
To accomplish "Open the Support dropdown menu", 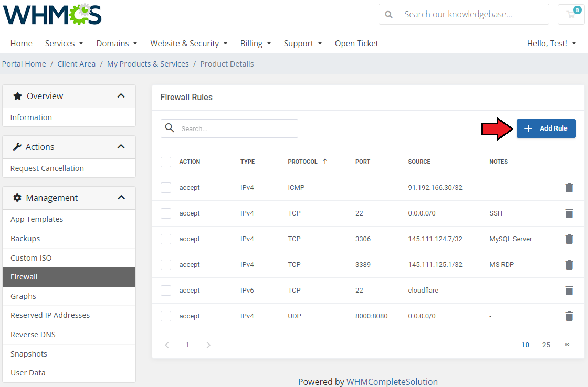I will tap(303, 44).
